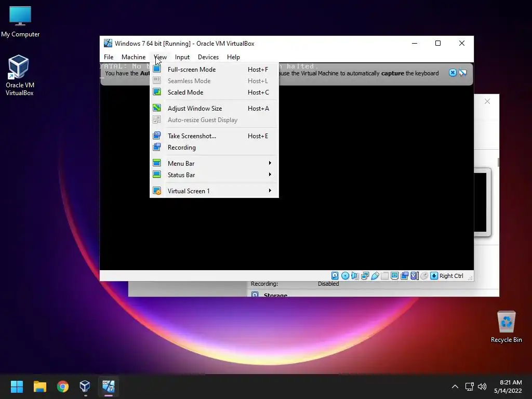Click the Take Screenshot camera icon
The height and width of the screenshot is (399, 532).
click(157, 136)
